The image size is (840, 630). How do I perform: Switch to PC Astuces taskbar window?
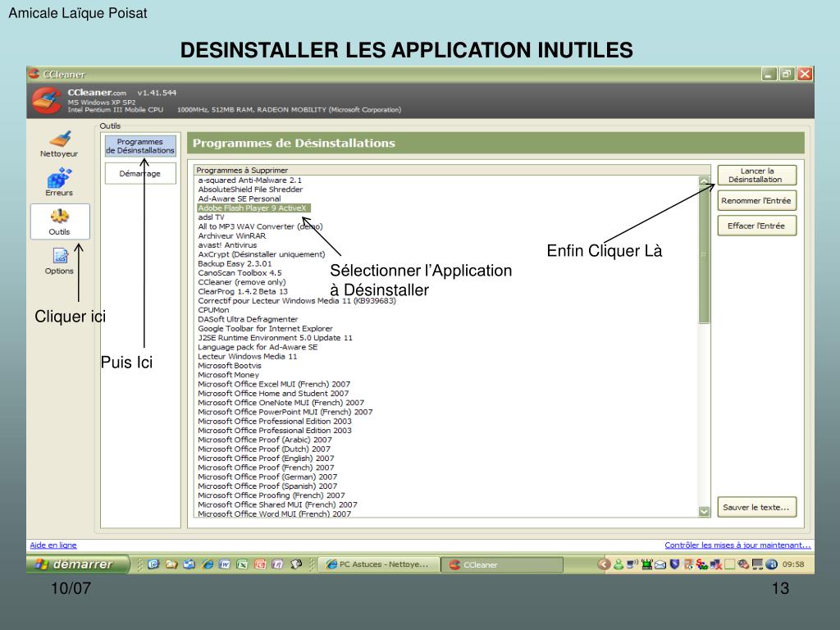click(x=379, y=564)
